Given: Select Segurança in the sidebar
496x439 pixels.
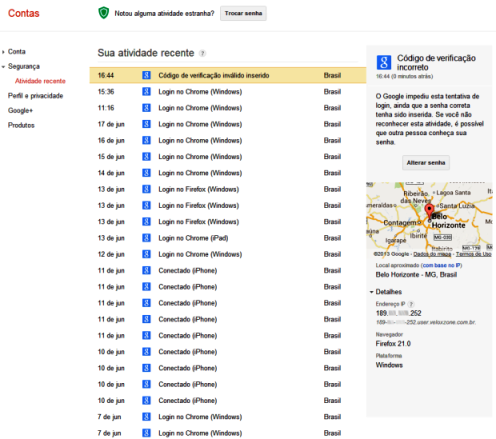Looking at the screenshot, I should coord(24,66).
